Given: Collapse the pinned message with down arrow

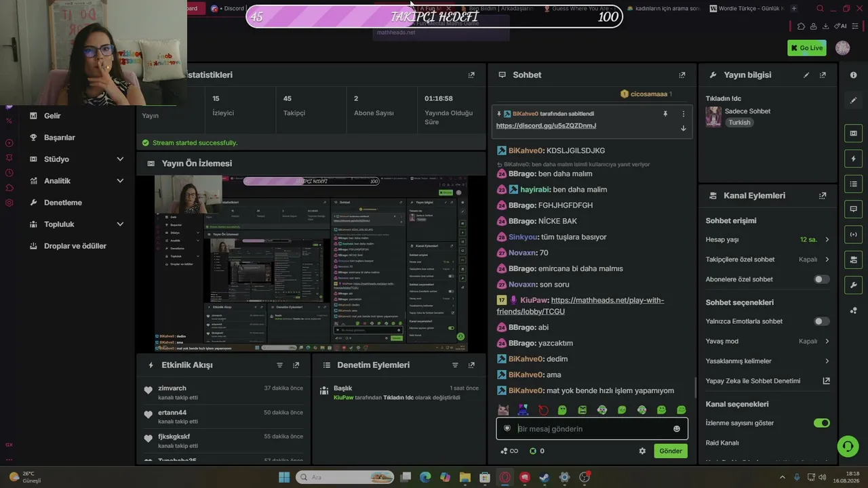Looking at the screenshot, I should pos(683,128).
